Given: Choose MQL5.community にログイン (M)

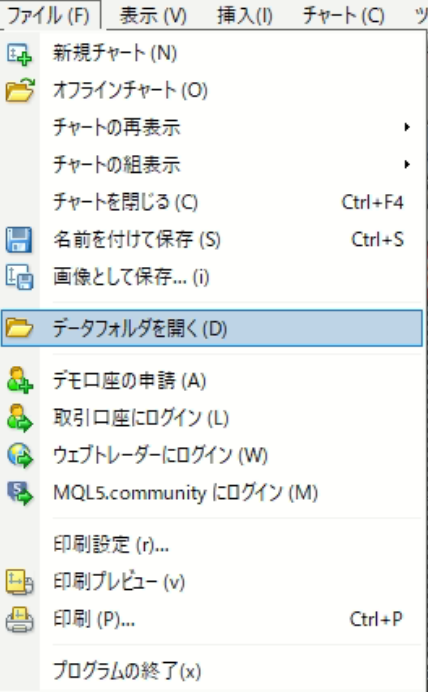Looking at the screenshot, I should coord(185,493).
